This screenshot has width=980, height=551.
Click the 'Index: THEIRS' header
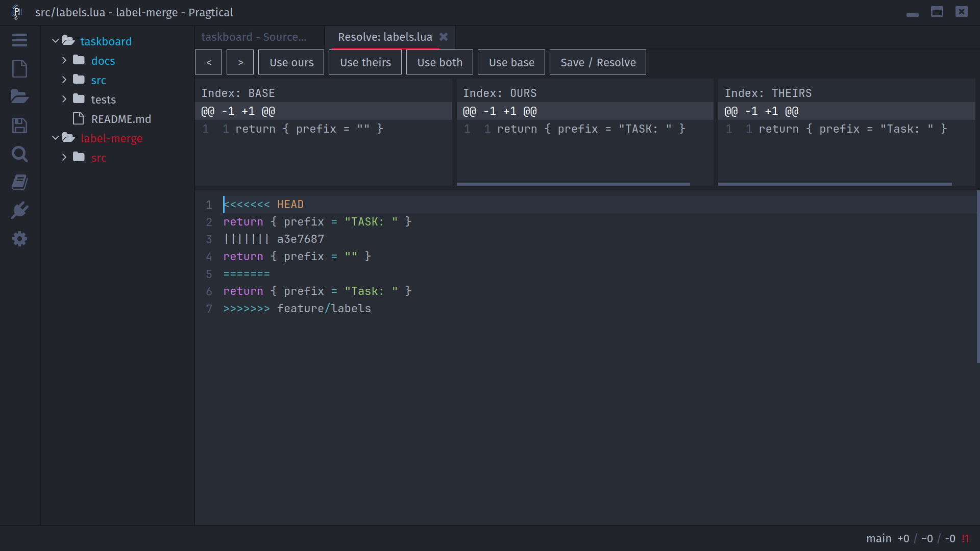click(768, 93)
